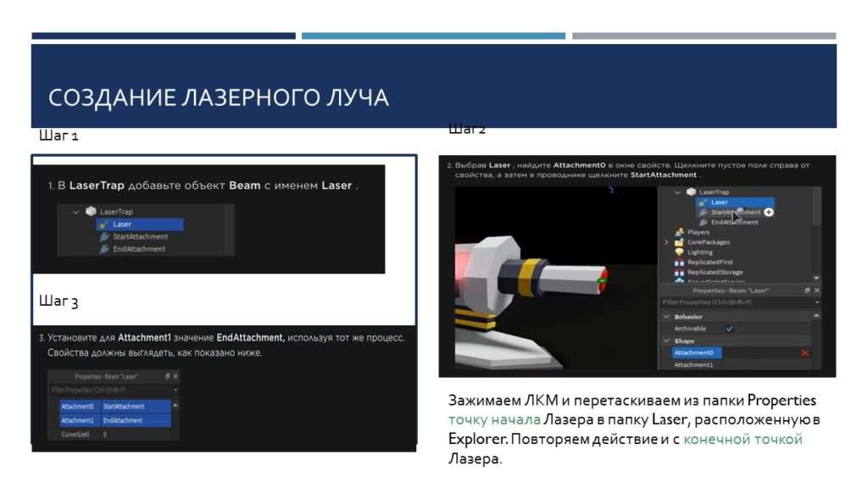This screenshot has height=488, width=868.
Task: Click the StartAttachment value cell in Step 3
Action: point(136,407)
